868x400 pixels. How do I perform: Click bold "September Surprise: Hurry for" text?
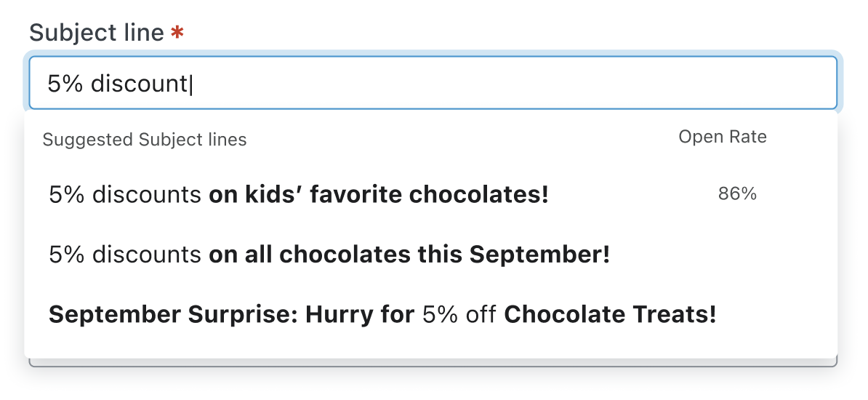(231, 314)
